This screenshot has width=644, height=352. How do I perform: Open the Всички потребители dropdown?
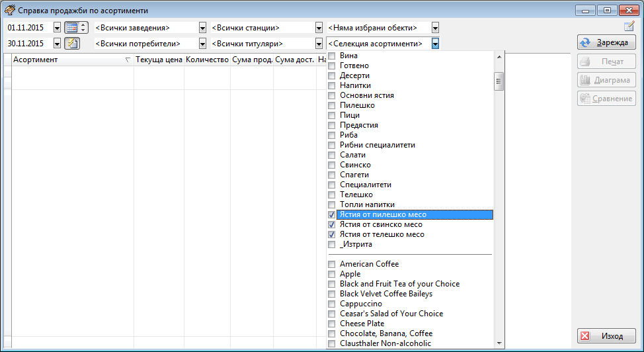(x=202, y=44)
